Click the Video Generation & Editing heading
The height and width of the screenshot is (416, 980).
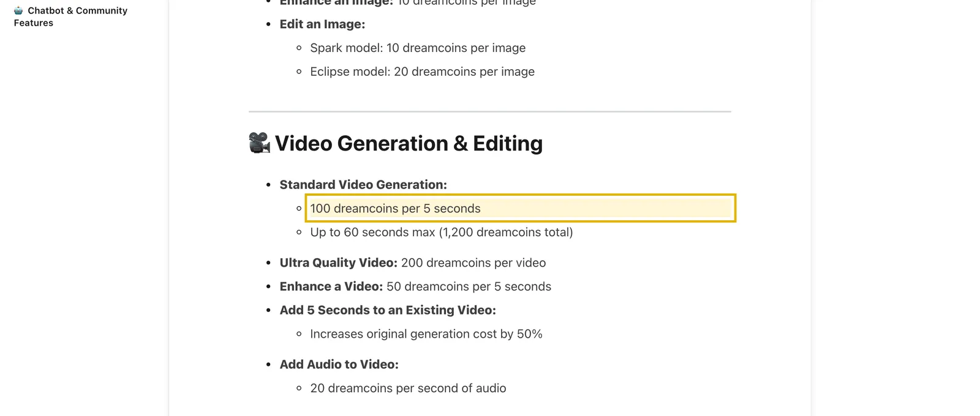(409, 143)
